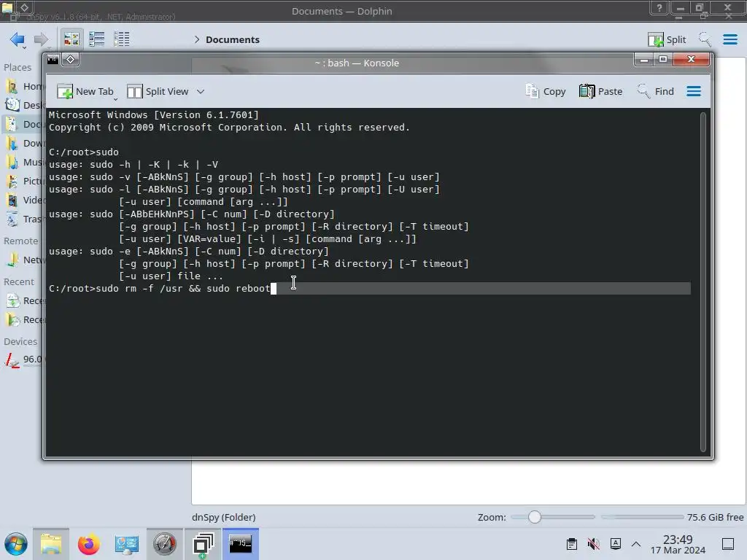The width and height of the screenshot is (747, 560).
Task: Open Dolphin hamburger menu
Action: tap(729, 39)
